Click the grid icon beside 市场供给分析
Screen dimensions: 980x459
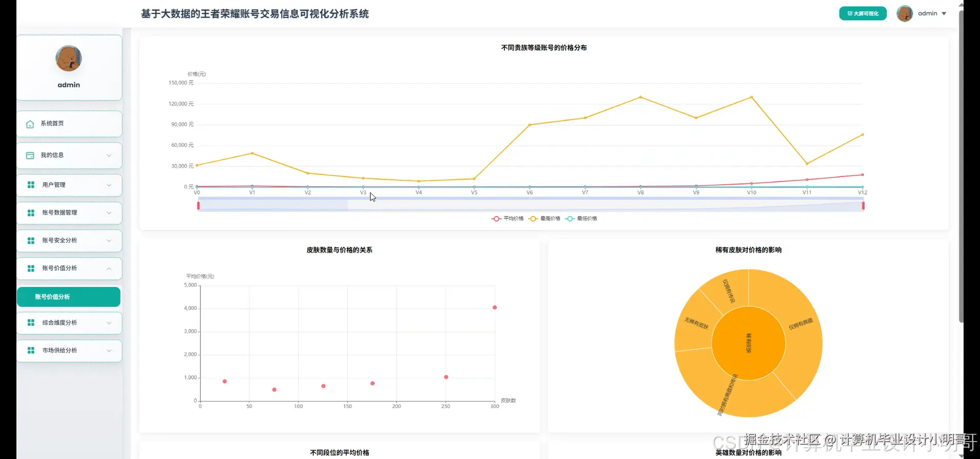click(31, 350)
